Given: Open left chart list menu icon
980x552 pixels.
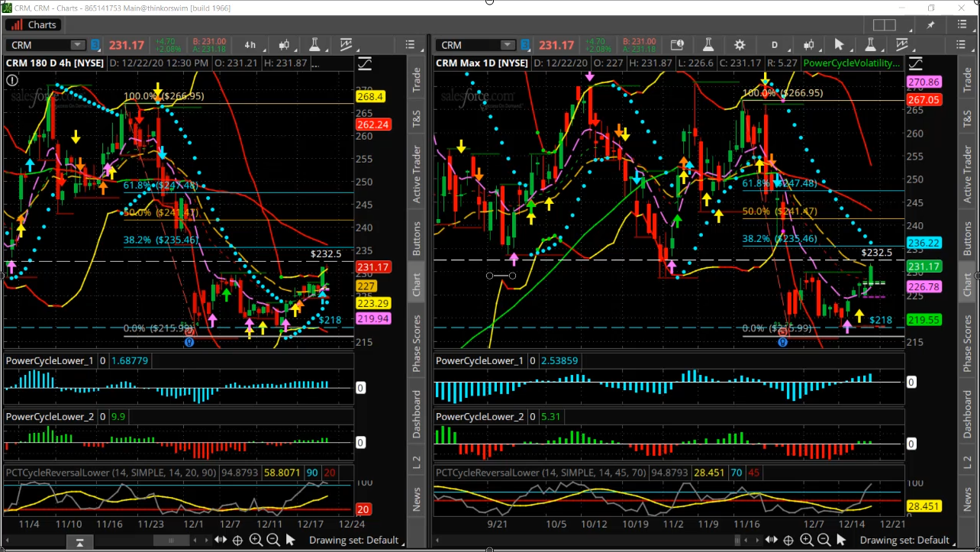Looking at the screenshot, I should coord(411,45).
